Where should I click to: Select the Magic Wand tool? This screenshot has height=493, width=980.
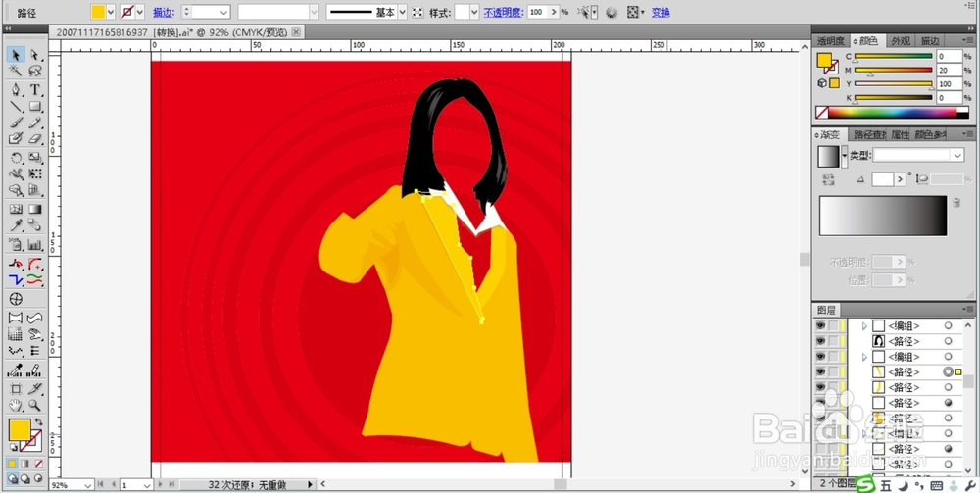(16, 71)
